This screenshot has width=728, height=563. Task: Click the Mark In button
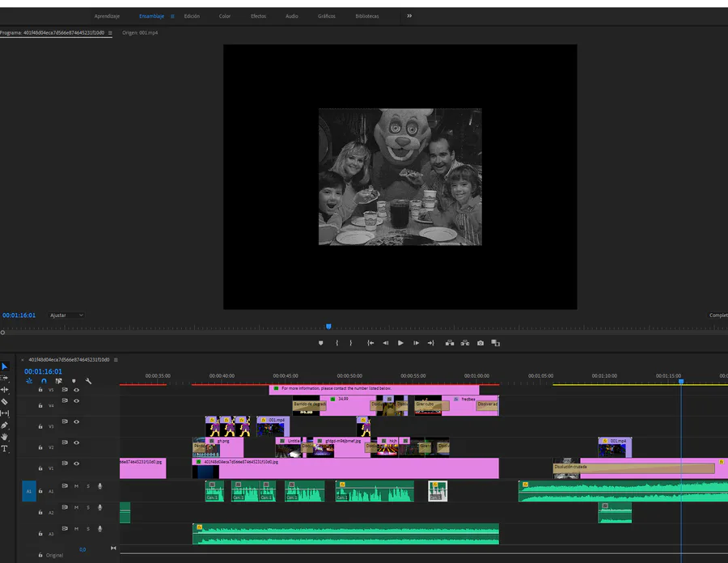tap(336, 343)
